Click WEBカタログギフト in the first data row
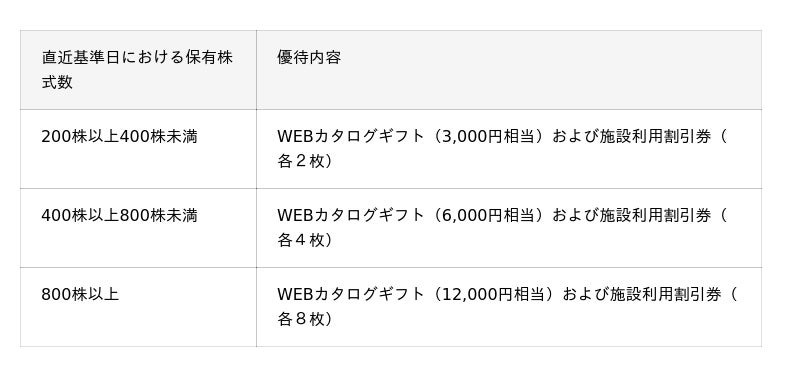The width and height of the screenshot is (800, 377). click(351, 137)
